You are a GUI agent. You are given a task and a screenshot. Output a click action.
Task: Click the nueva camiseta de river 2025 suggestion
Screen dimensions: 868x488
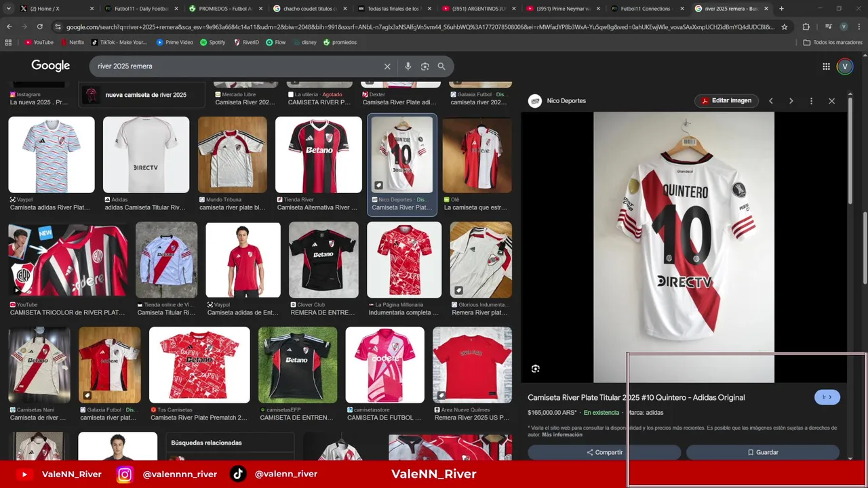pyautogui.click(x=142, y=95)
